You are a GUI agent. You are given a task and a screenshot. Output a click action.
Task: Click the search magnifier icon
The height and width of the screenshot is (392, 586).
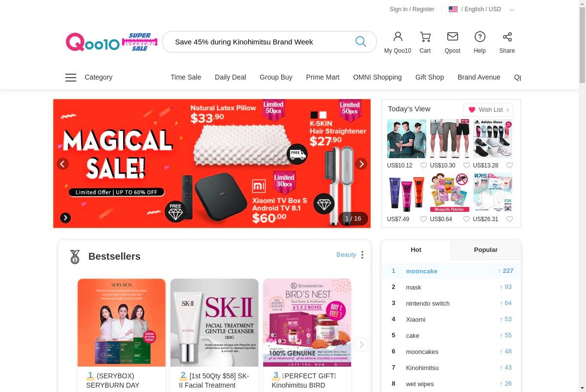[x=360, y=41]
